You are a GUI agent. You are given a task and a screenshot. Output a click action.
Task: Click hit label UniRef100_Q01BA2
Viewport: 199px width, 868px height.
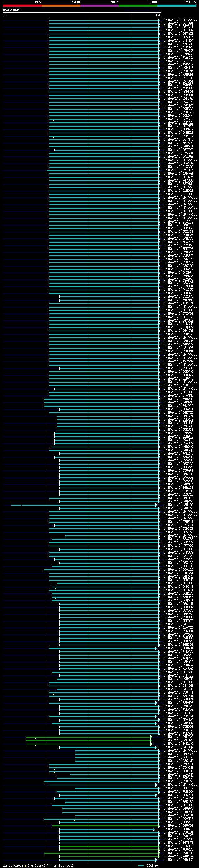(x=178, y=156)
